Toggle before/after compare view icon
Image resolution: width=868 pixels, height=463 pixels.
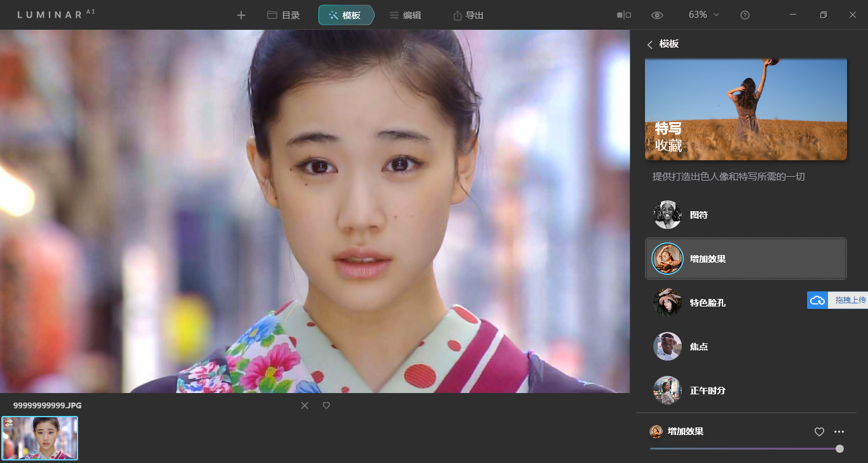point(624,15)
